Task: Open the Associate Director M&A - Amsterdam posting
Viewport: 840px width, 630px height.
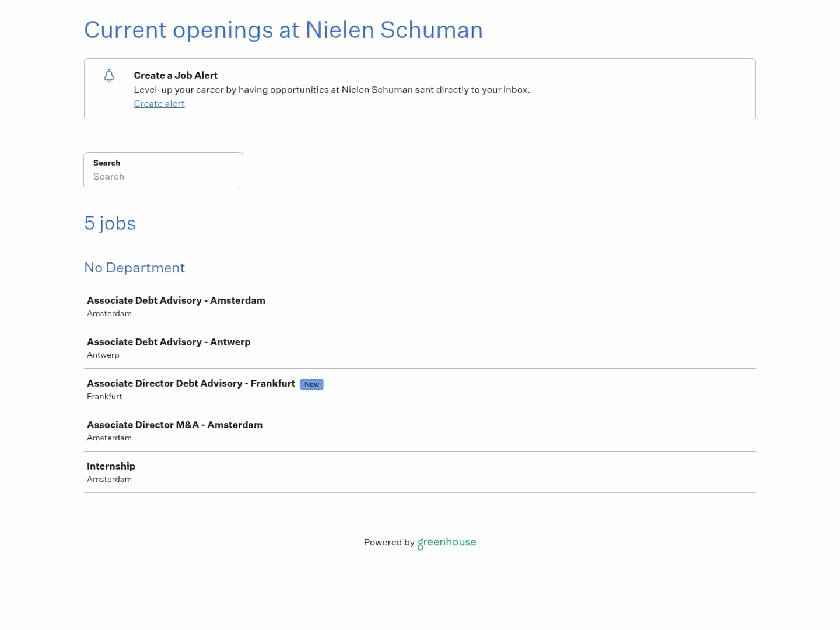Action: click(x=174, y=425)
